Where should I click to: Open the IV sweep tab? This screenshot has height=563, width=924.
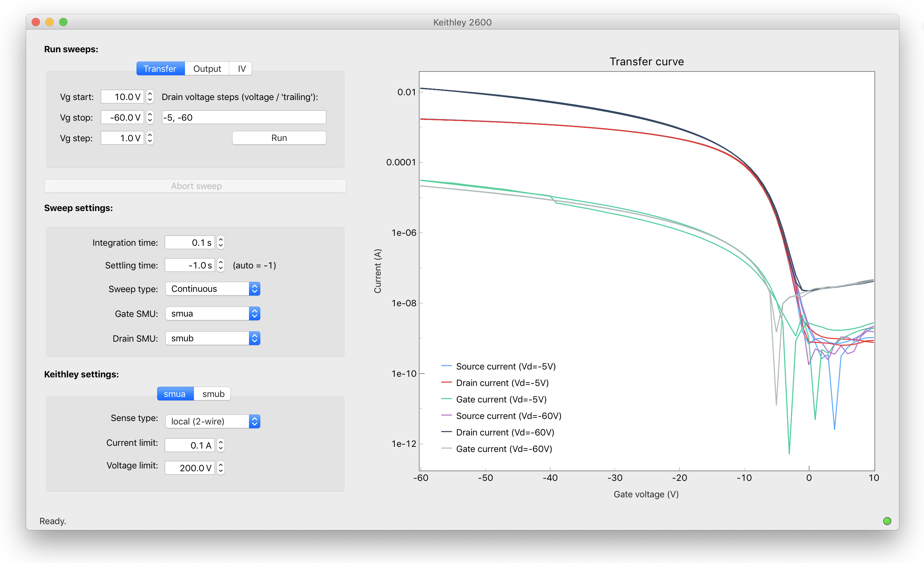point(241,69)
